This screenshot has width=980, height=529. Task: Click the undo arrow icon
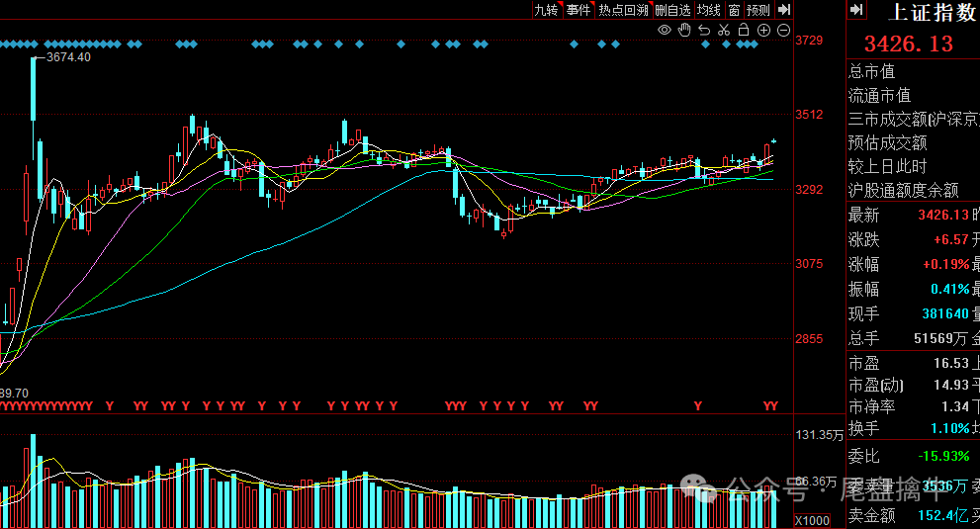(x=704, y=30)
